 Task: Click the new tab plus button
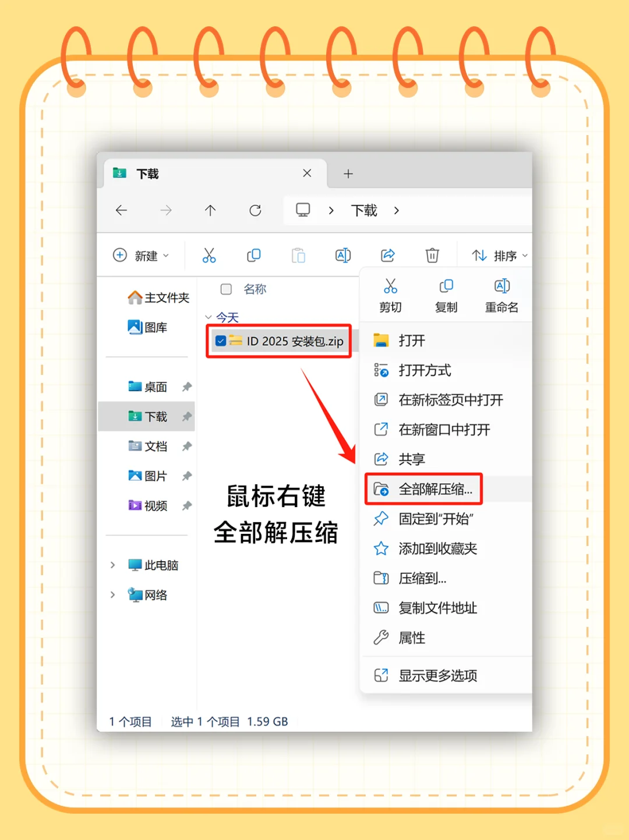(x=348, y=173)
